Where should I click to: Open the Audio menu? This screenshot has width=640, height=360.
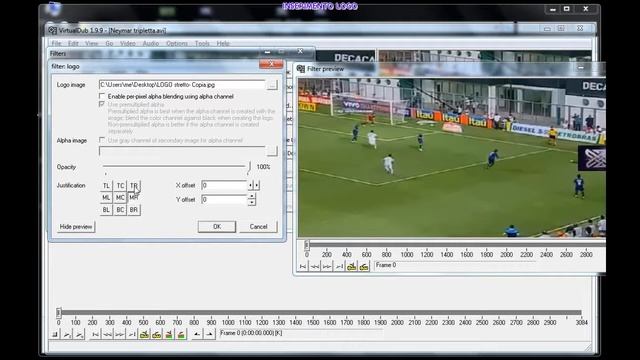tap(151, 43)
